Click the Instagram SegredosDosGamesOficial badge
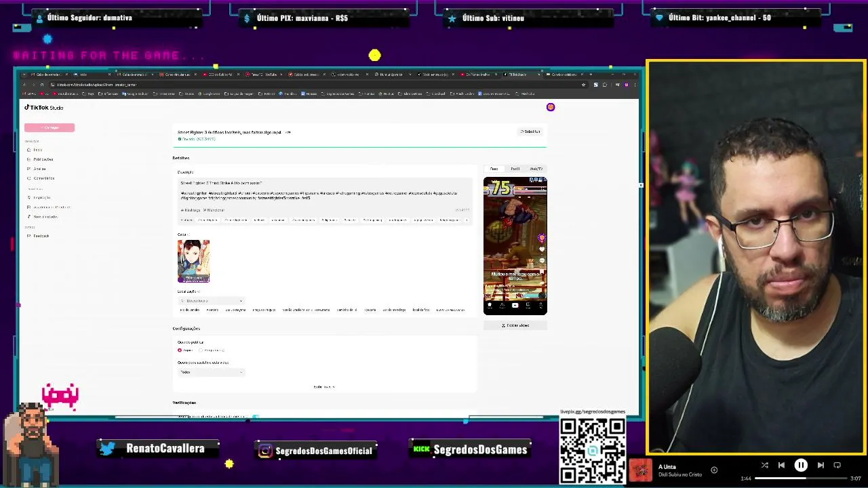Viewport: 868px width, 488px height. (315, 451)
